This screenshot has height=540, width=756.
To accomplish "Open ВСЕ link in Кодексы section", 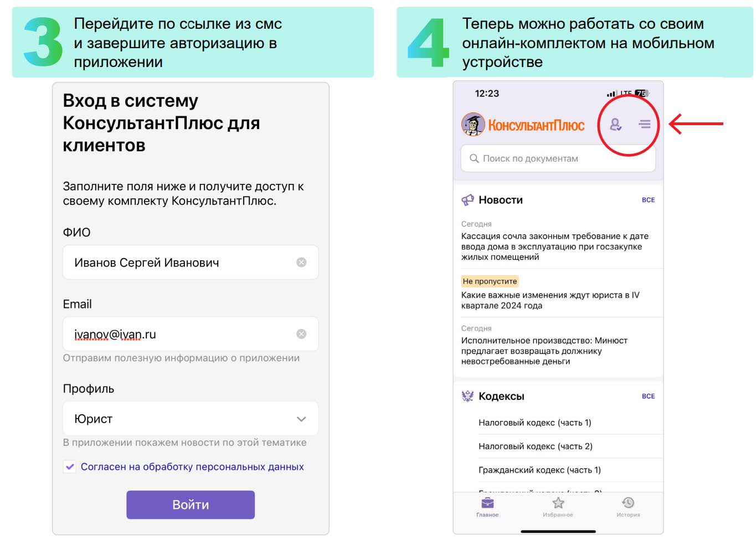I will point(648,396).
